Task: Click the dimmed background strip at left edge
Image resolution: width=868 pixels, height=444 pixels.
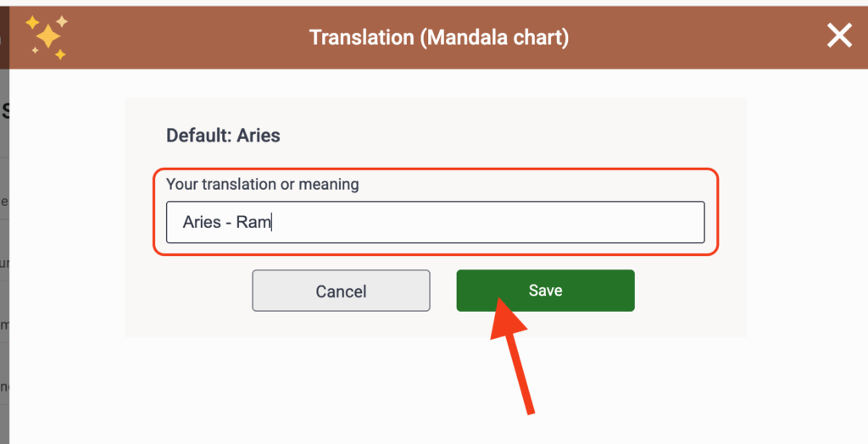Action: [4, 254]
